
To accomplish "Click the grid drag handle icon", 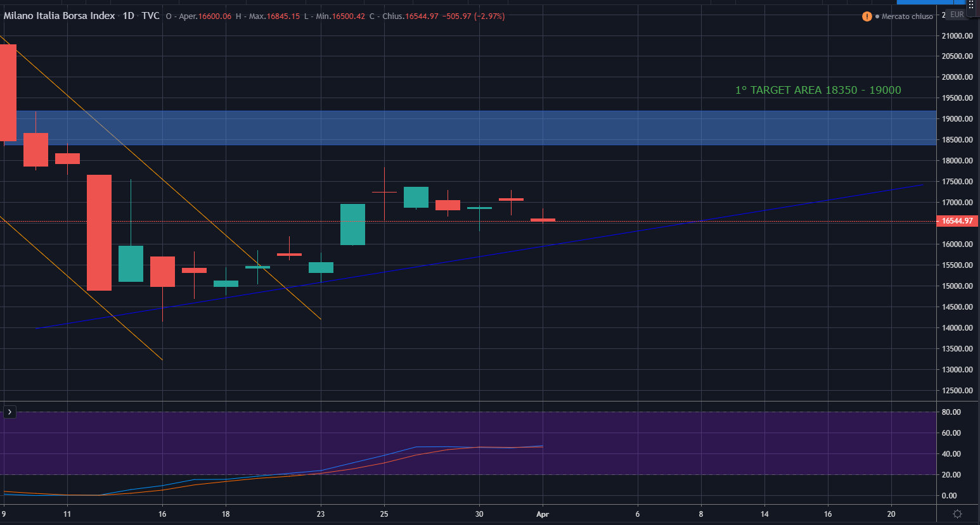I will (x=970, y=4).
